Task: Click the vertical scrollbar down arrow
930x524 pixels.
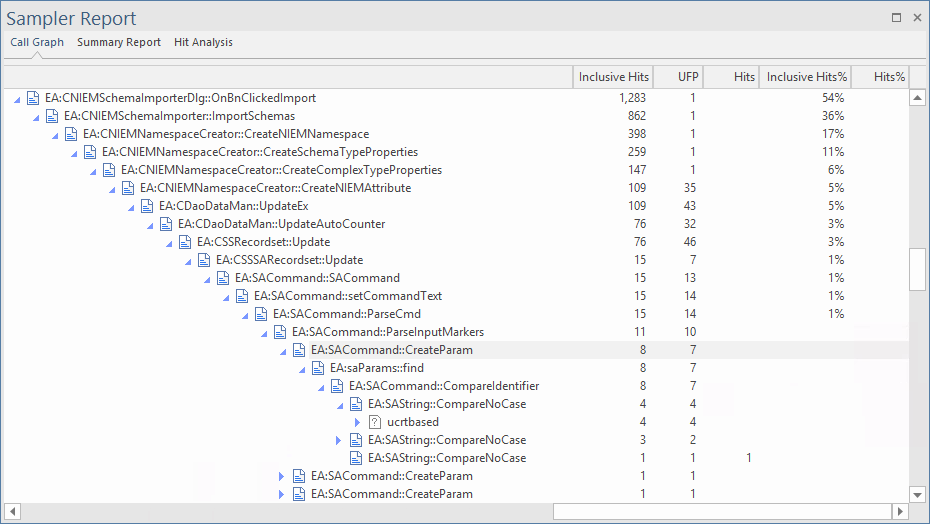Action: coord(917,494)
